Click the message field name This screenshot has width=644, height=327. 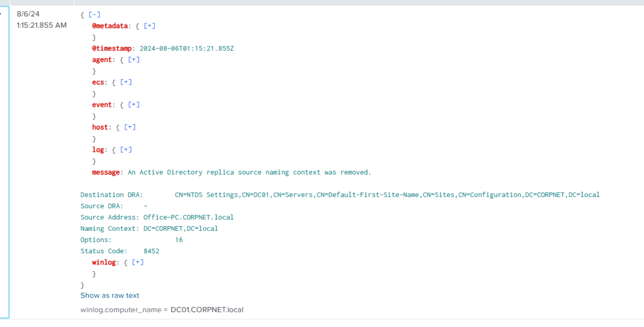point(106,172)
